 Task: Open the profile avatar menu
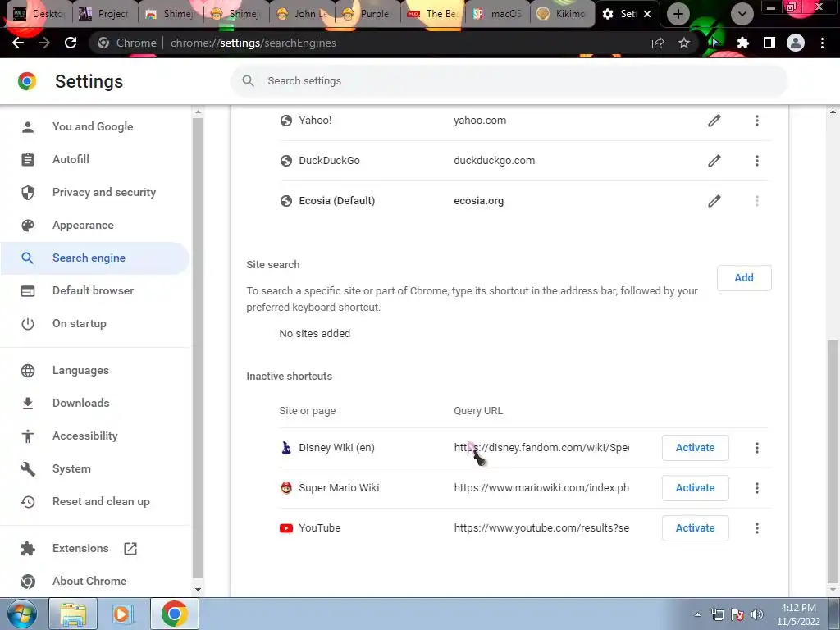pyautogui.click(x=796, y=43)
